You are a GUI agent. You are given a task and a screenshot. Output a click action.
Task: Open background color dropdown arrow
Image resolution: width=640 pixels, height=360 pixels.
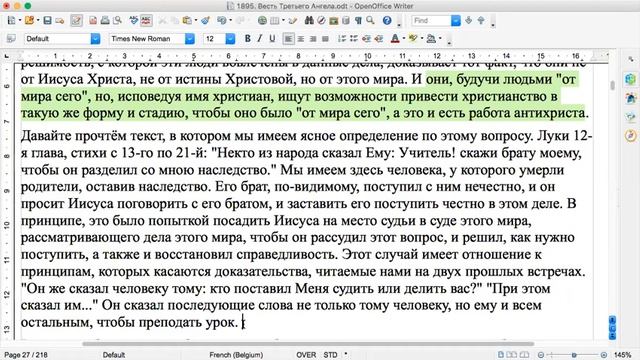440,39
